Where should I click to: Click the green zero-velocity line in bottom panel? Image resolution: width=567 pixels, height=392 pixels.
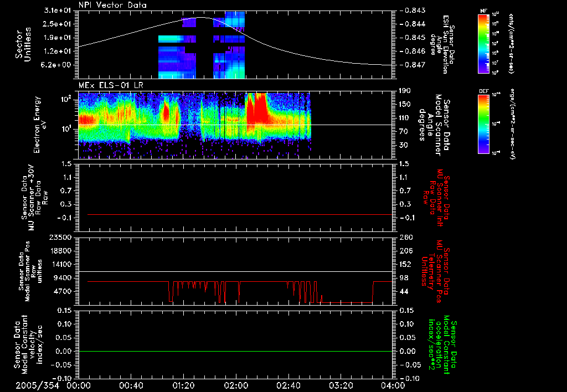click(235, 351)
